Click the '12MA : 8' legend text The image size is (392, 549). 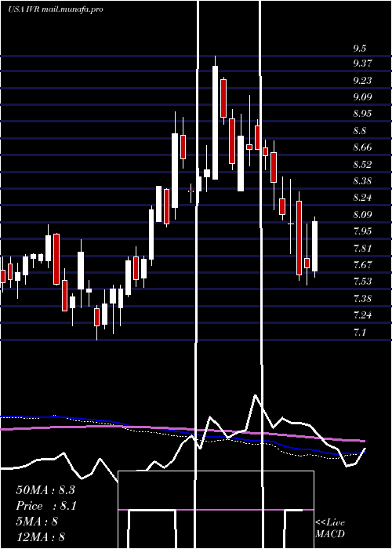pyautogui.click(x=40, y=537)
